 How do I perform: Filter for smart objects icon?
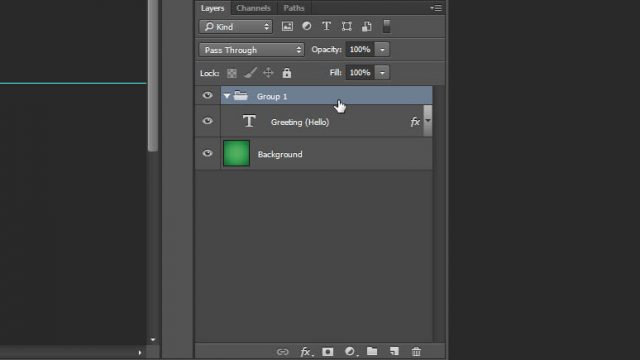tap(367, 27)
